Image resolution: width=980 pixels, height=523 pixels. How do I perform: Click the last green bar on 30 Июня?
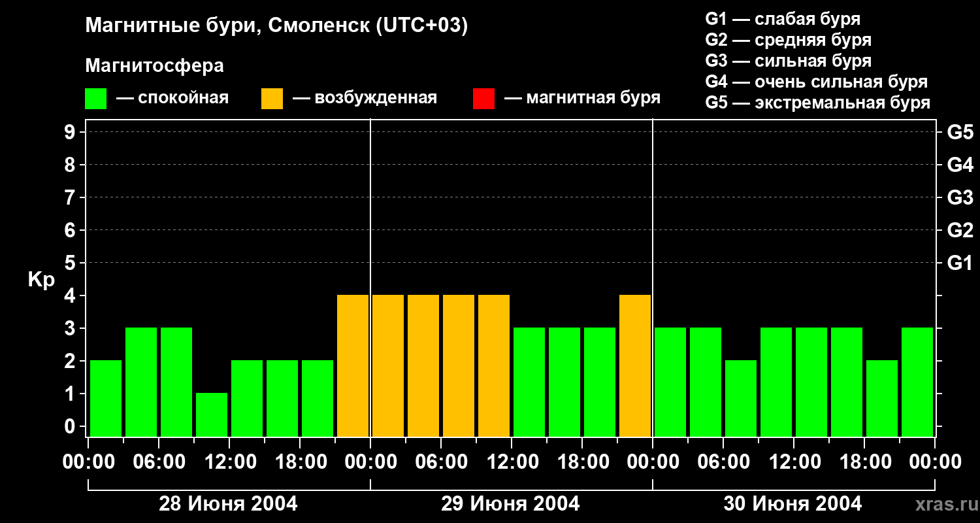click(917, 382)
